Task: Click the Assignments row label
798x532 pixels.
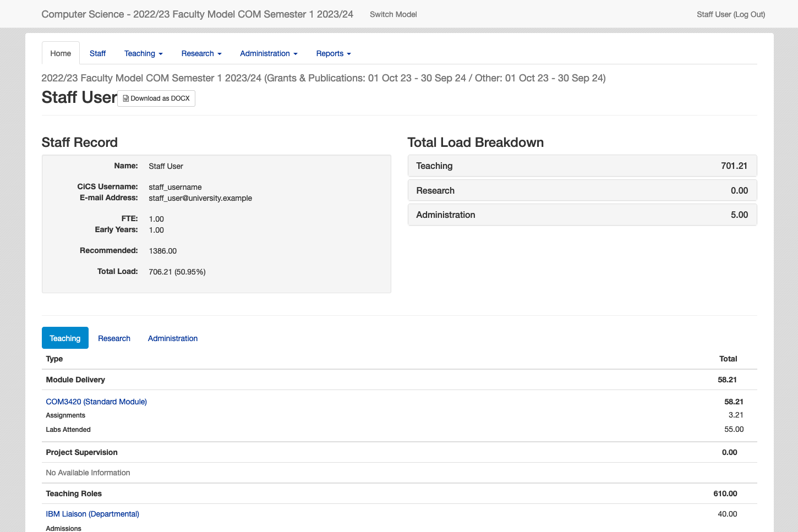Action: pyautogui.click(x=65, y=415)
